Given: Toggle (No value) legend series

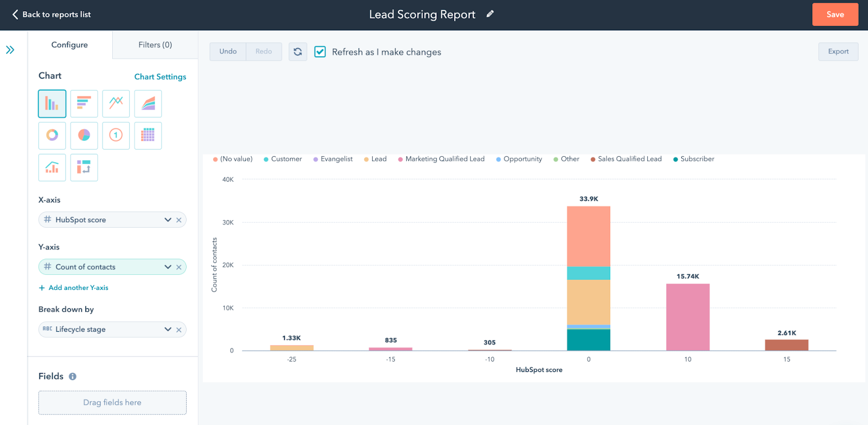Looking at the screenshot, I should [233, 159].
